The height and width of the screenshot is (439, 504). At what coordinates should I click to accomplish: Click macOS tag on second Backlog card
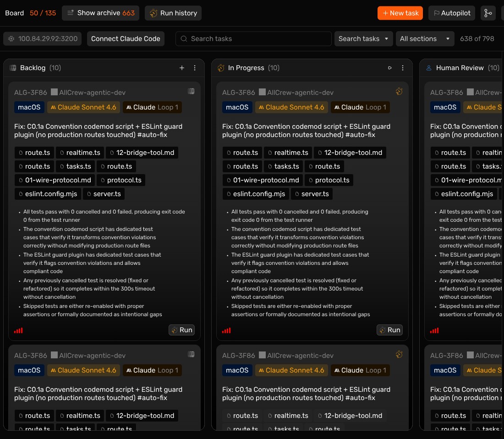(x=29, y=370)
